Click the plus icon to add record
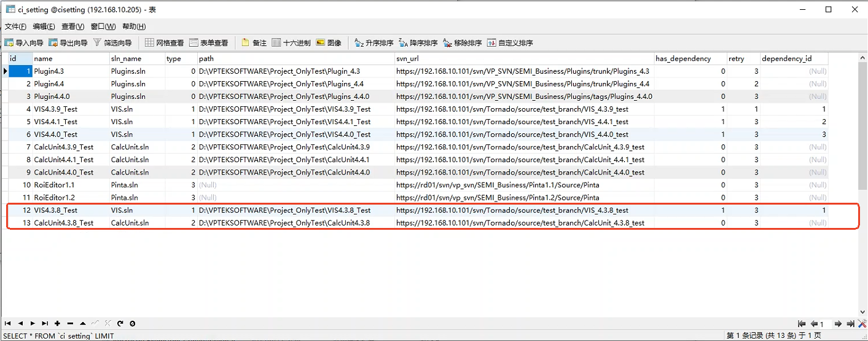Image resolution: width=868 pixels, height=341 pixels. (x=57, y=323)
